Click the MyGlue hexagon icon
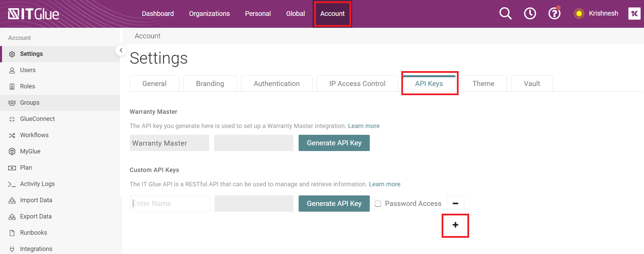This screenshot has height=254, width=644. pos(12,151)
